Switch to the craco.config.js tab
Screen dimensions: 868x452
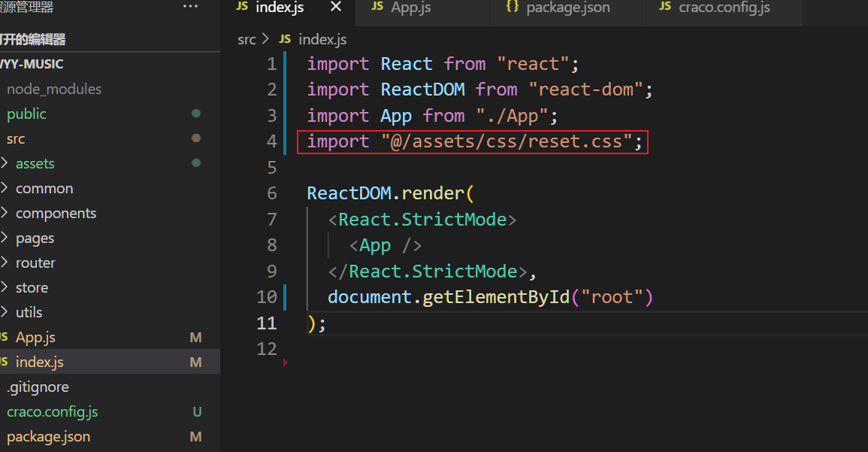click(x=724, y=8)
